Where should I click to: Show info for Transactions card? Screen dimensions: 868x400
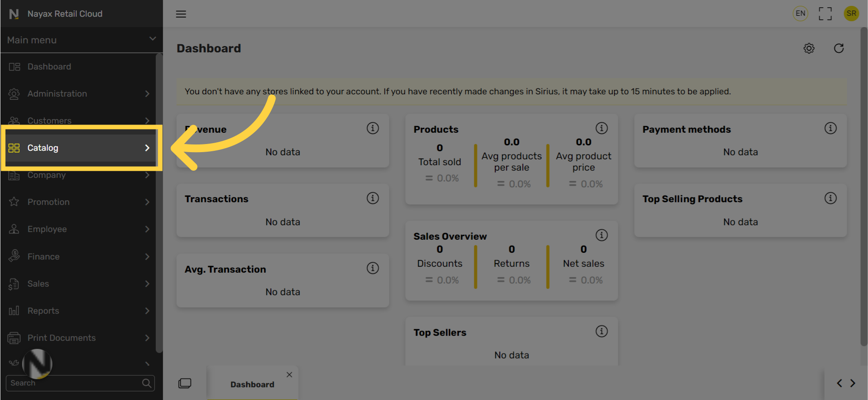(373, 198)
